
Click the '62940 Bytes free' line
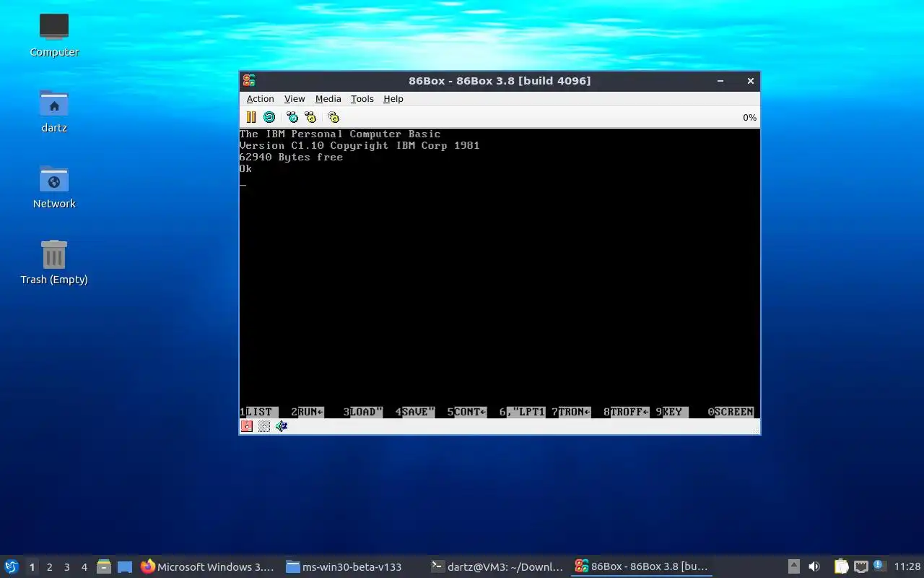click(x=291, y=157)
